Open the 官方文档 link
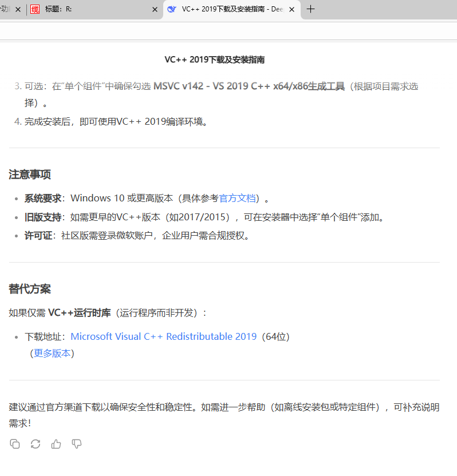 click(x=237, y=199)
